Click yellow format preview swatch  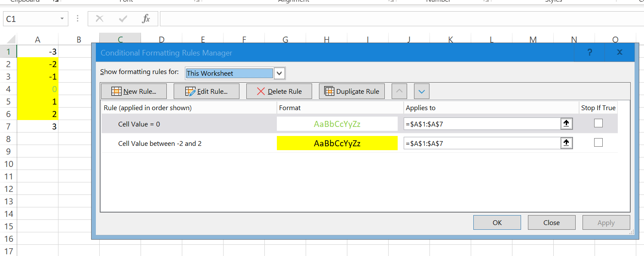pos(337,143)
